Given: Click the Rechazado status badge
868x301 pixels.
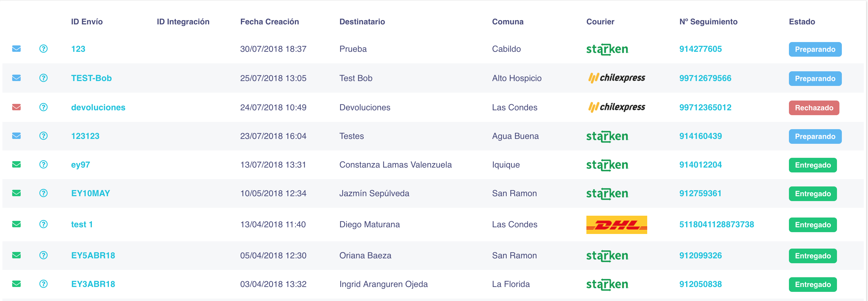Looking at the screenshot, I should (814, 108).
